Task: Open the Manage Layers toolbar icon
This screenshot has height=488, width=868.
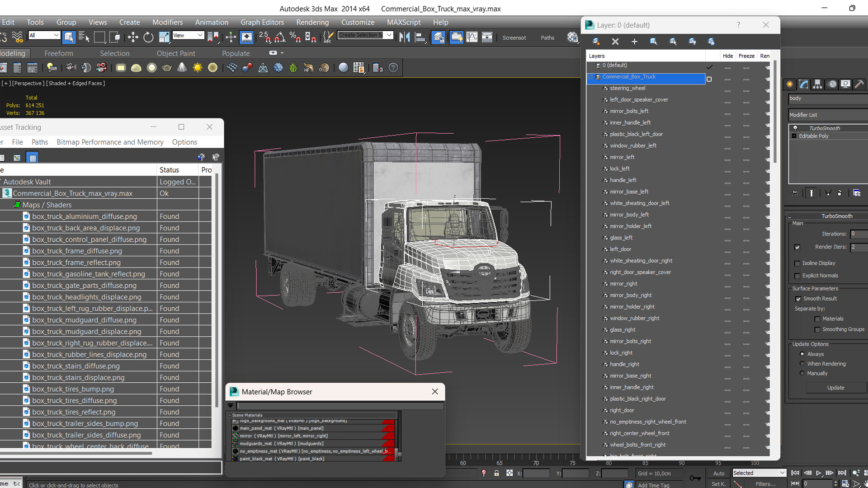Action: (x=438, y=37)
